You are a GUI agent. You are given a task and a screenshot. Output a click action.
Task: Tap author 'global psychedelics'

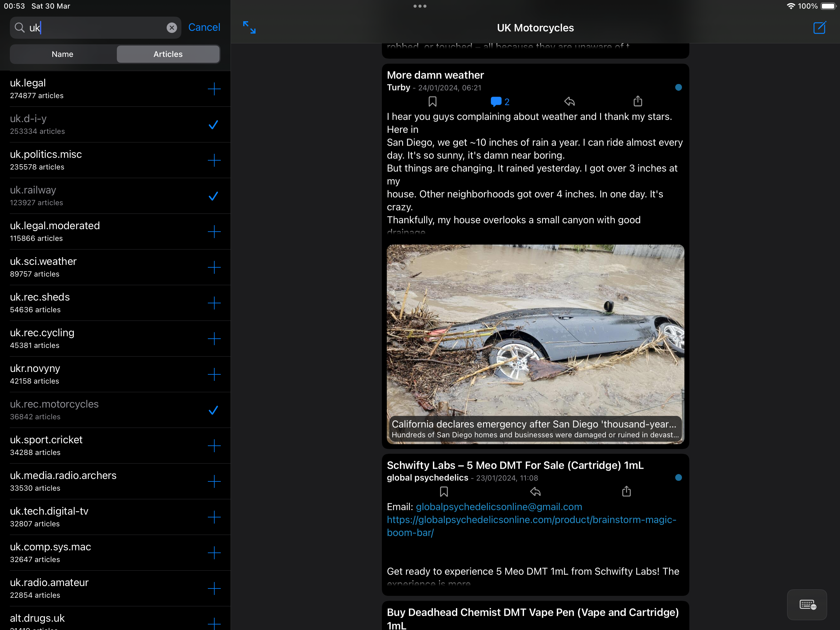click(x=427, y=478)
